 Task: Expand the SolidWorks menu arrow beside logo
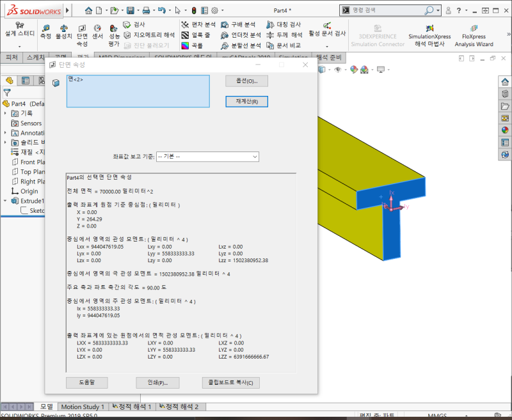67,10
